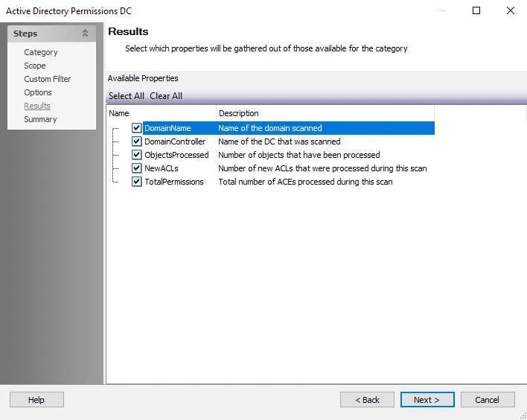Jump to the Summary step

(x=40, y=119)
